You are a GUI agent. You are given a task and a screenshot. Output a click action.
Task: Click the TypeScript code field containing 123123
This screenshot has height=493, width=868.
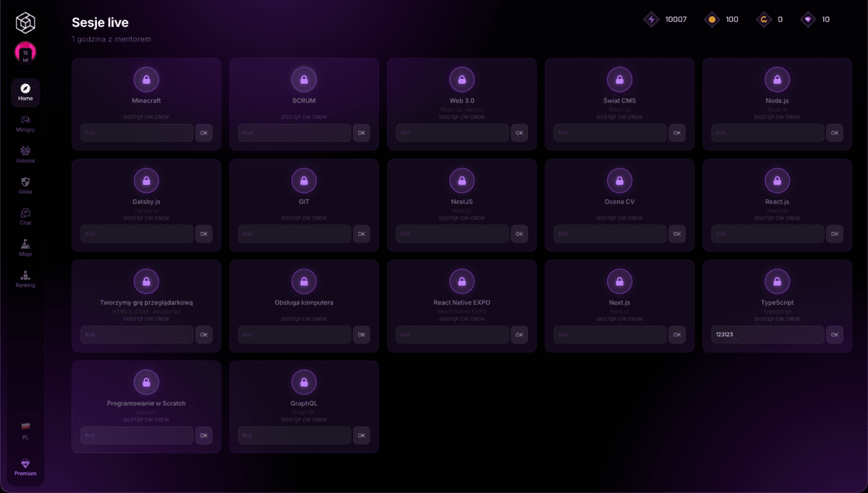(767, 334)
